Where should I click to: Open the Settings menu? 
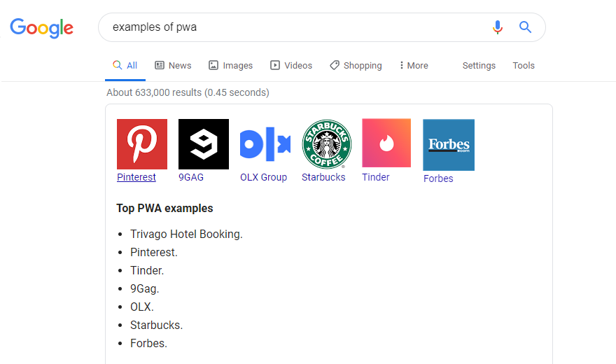[479, 65]
